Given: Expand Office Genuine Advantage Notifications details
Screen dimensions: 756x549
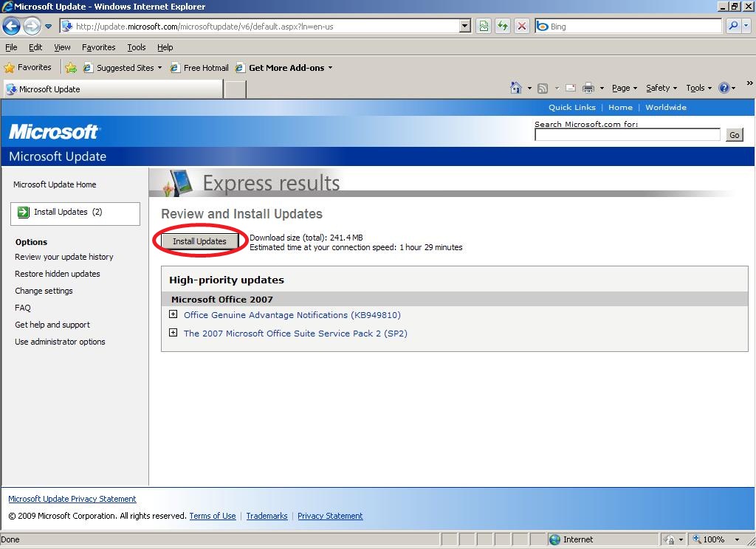Looking at the screenshot, I should tap(173, 314).
